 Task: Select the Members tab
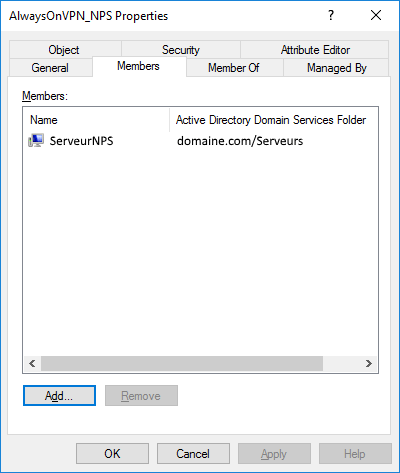(x=139, y=66)
